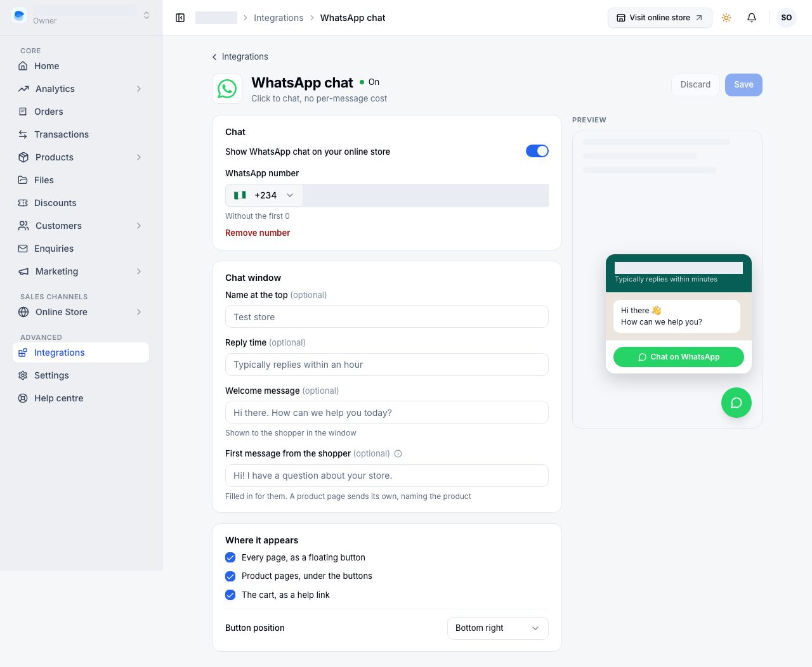
Task: Open notifications bell
Action: tap(752, 18)
